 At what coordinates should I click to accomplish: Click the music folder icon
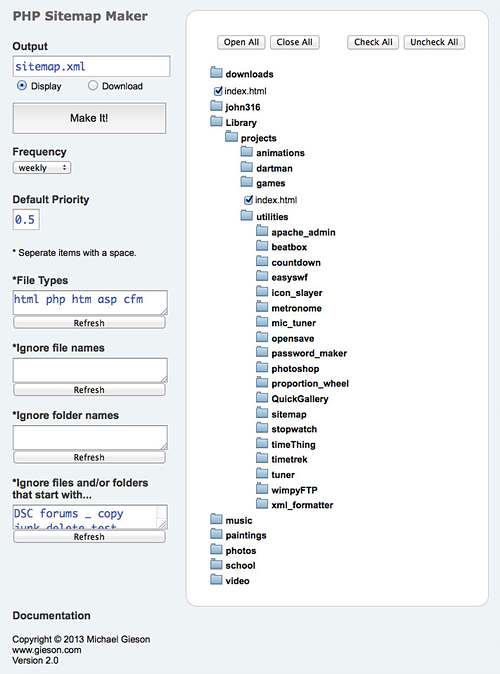pos(216,519)
